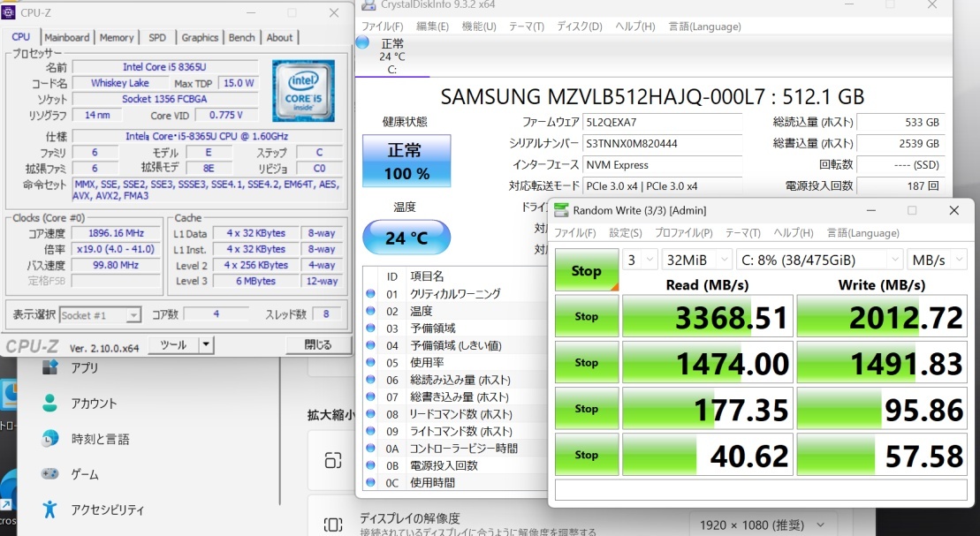Viewport: 980px width, 536px height.
Task: Click the 24 °C temperature button
Action: 406,238
